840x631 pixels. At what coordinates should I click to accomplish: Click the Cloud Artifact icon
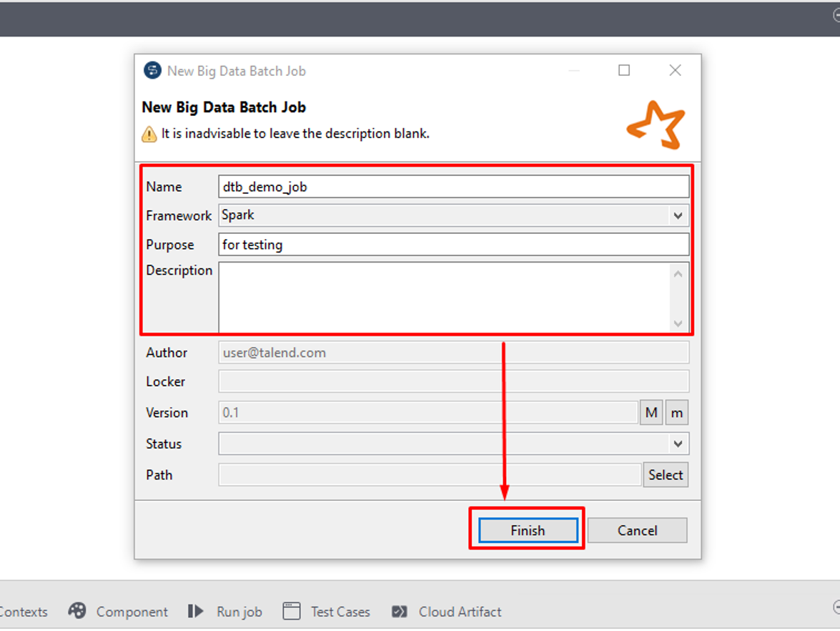(x=400, y=612)
